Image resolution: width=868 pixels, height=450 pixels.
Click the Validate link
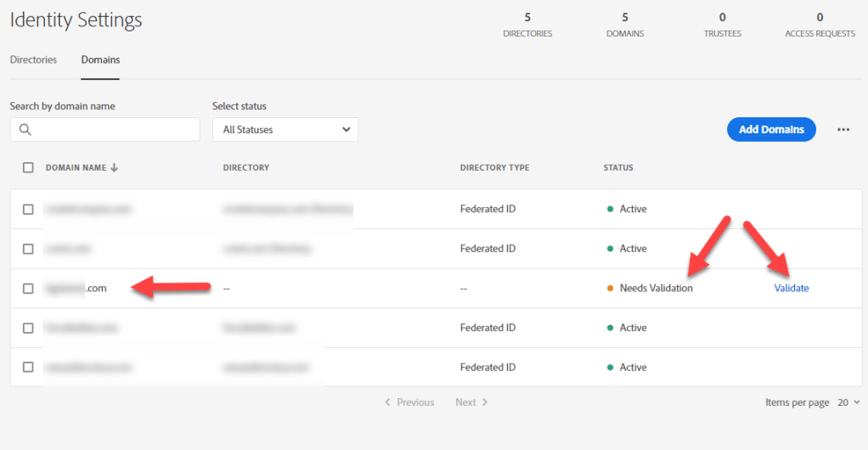(x=791, y=289)
